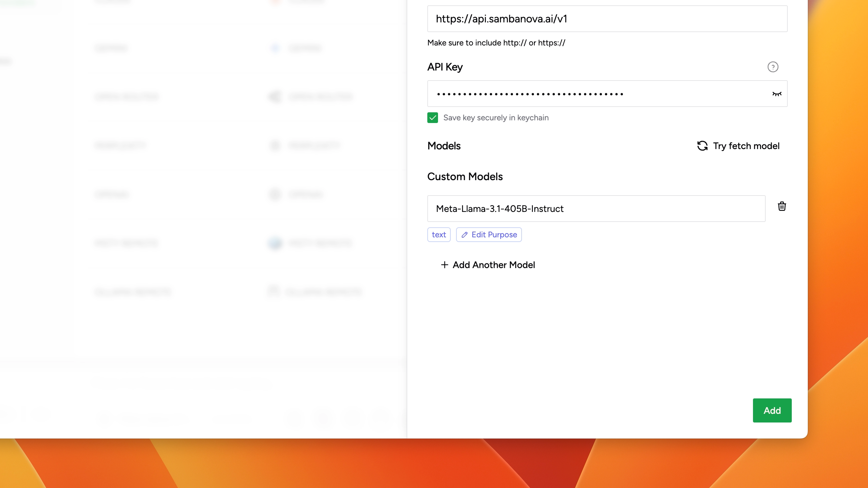Toggle API key visibility with eye icon
Screen dimensions: 868x488
(777, 94)
